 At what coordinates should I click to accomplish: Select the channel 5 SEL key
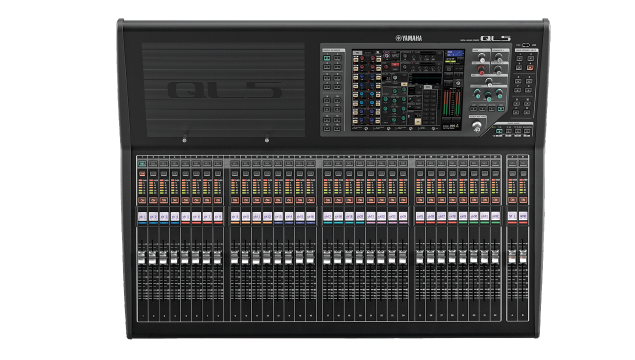pos(185,164)
